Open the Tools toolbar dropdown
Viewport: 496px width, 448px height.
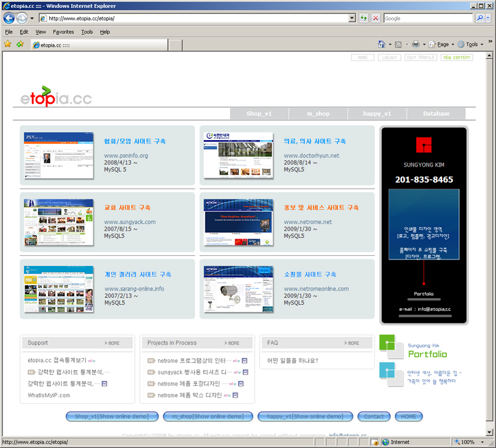pos(472,44)
